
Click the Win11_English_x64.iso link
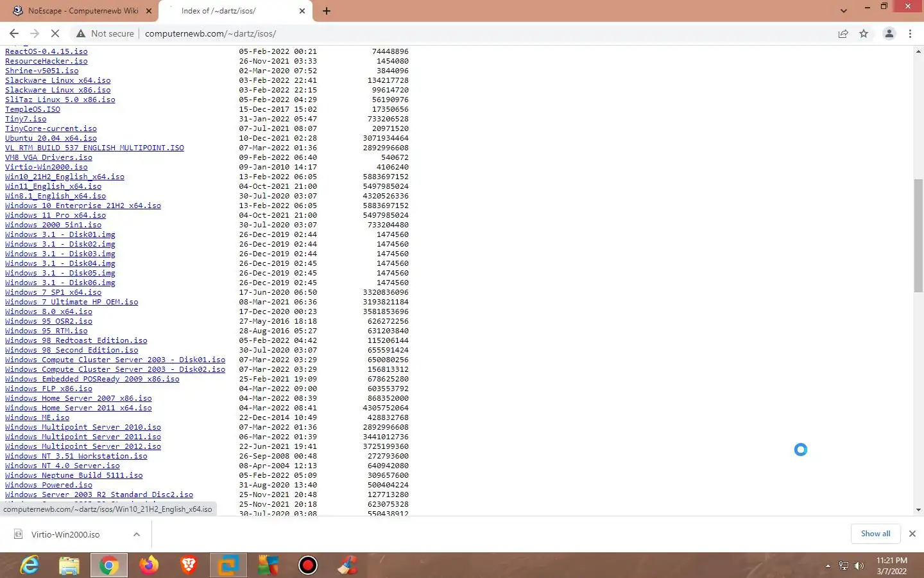[x=53, y=186]
